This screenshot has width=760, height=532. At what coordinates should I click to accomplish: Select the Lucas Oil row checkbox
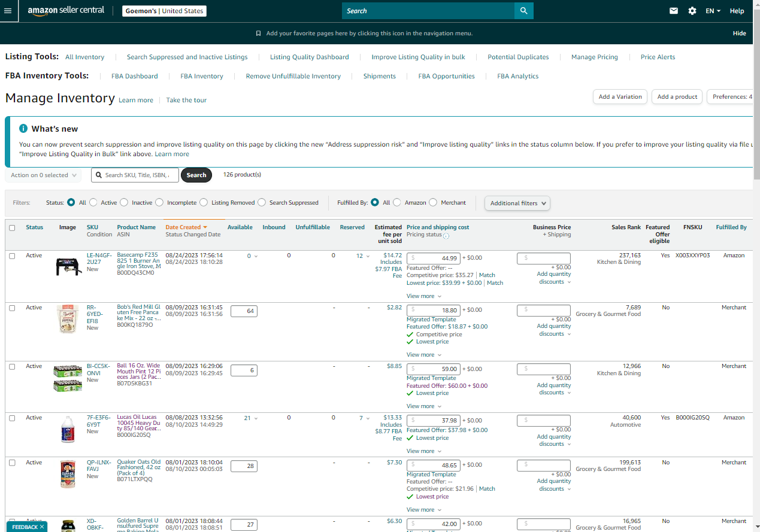pos(12,418)
